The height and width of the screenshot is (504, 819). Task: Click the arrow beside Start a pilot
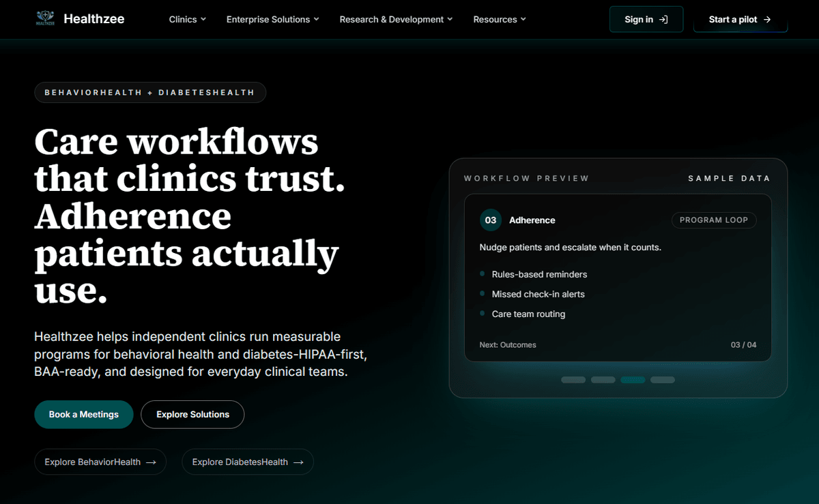(767, 20)
